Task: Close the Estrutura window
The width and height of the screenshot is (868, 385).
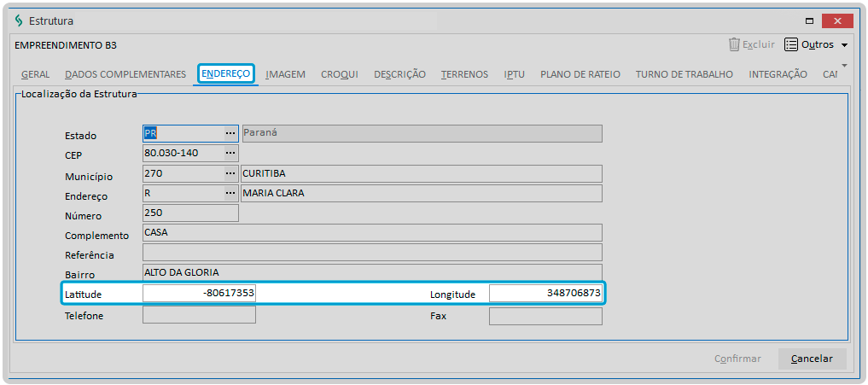Action: click(837, 21)
